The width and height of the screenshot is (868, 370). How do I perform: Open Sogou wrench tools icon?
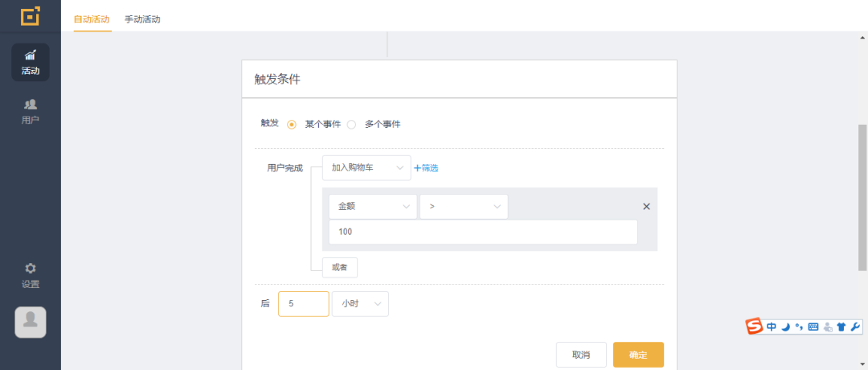coord(854,327)
